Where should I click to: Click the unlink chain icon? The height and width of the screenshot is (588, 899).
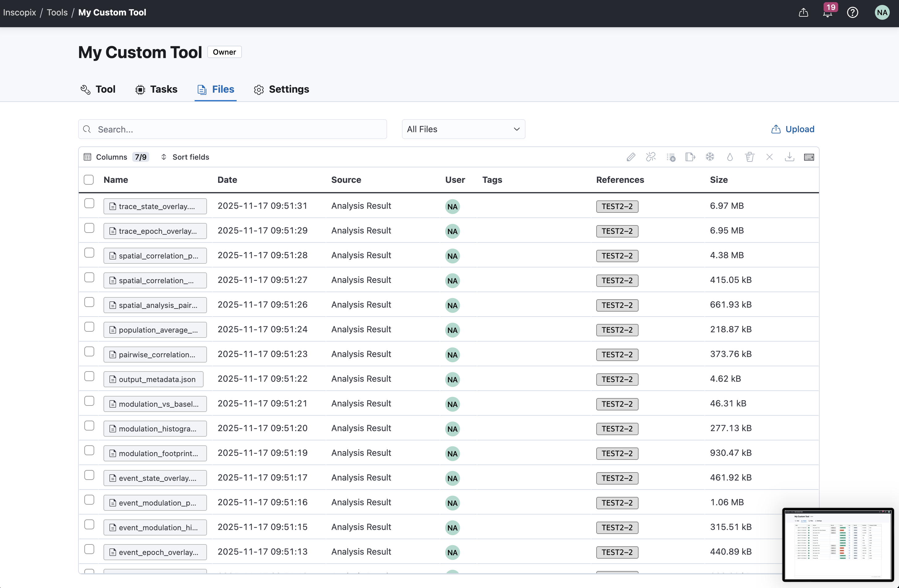tap(651, 157)
